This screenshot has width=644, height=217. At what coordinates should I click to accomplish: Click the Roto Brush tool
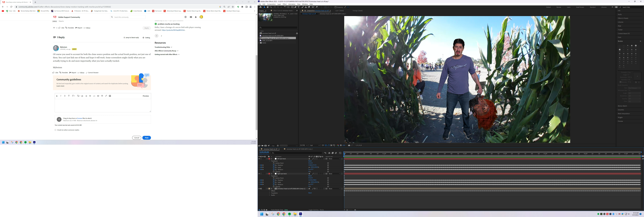click(313, 7)
